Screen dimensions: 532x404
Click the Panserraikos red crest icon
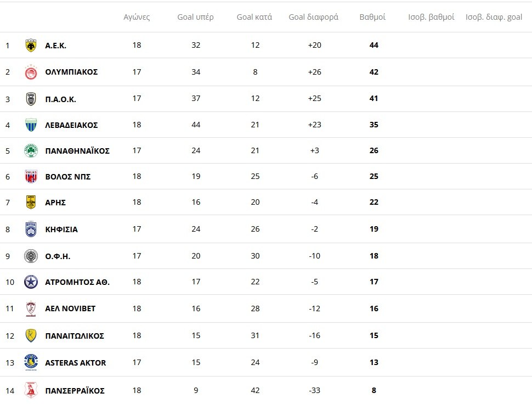pos(31,391)
